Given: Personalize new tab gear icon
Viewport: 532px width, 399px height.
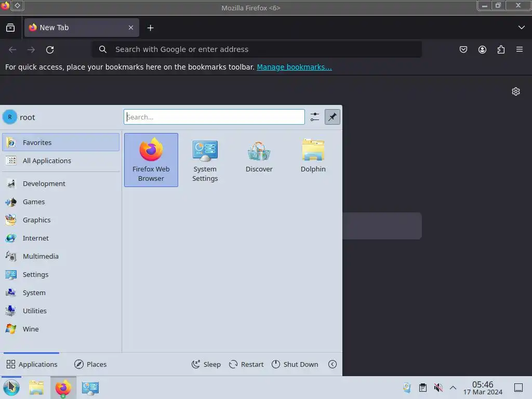Looking at the screenshot, I should [516, 91].
